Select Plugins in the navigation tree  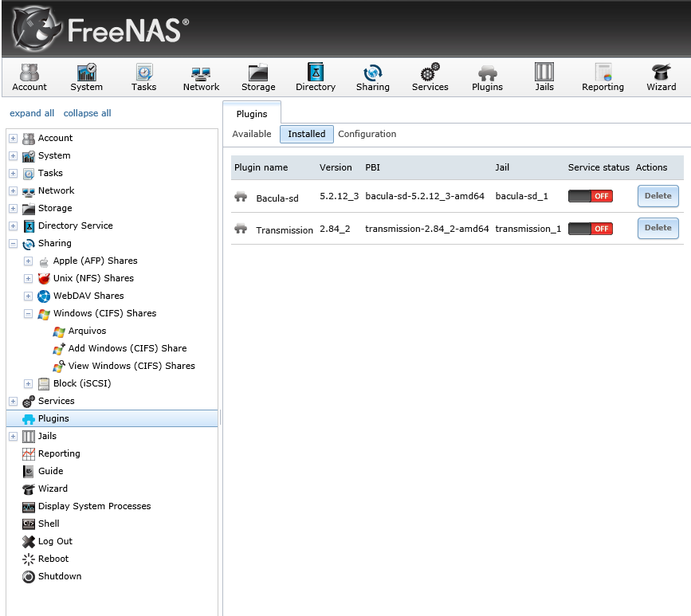(x=112, y=418)
